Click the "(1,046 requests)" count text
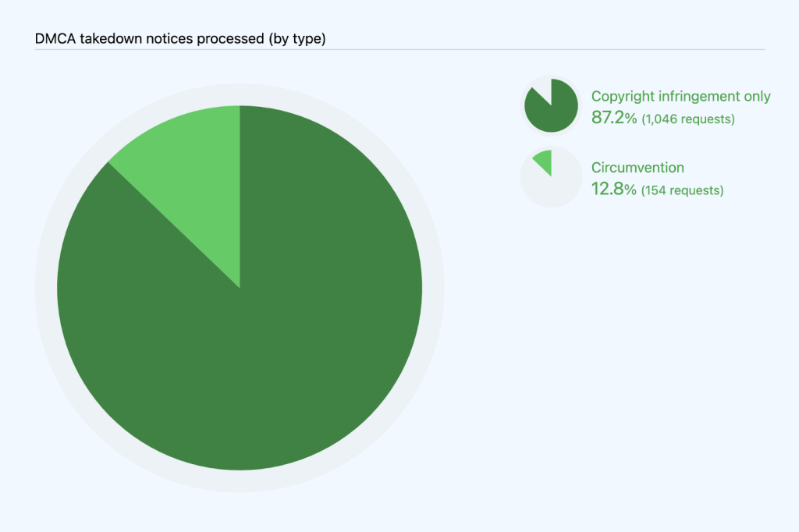 click(688, 119)
